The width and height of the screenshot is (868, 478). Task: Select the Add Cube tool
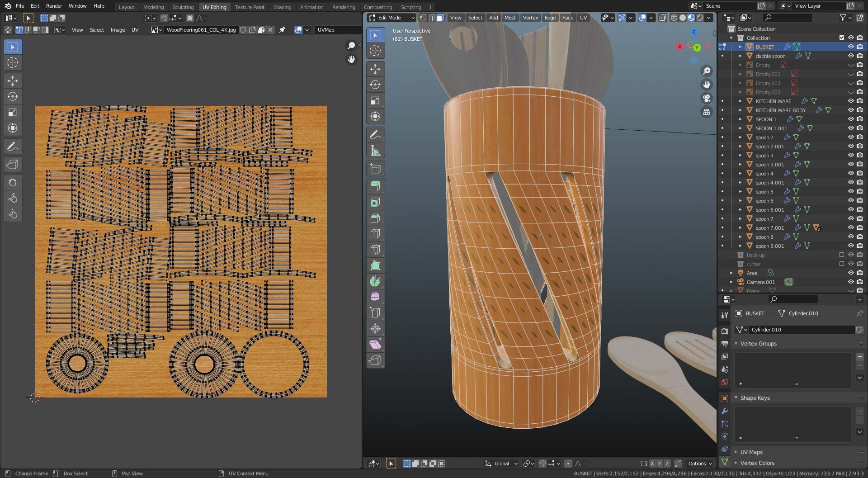pos(375,169)
